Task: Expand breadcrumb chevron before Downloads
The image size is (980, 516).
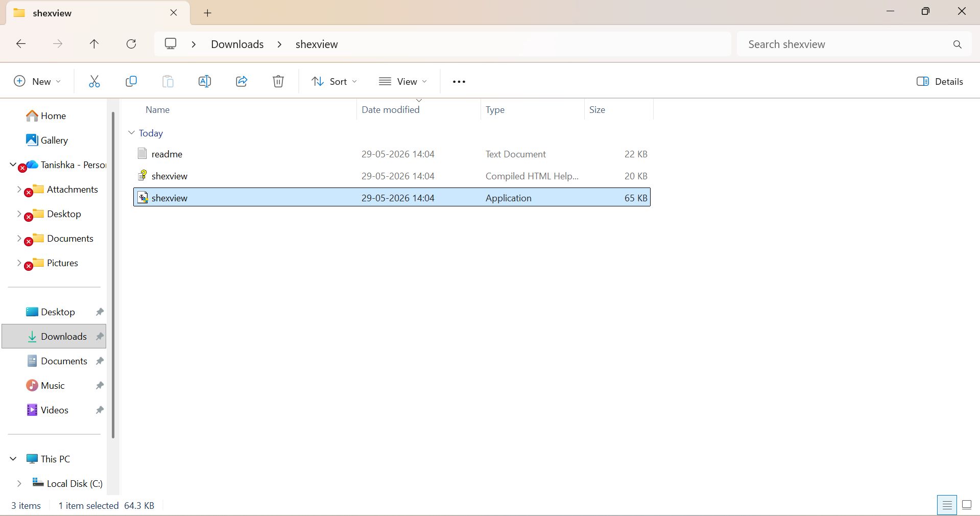Action: click(x=194, y=44)
